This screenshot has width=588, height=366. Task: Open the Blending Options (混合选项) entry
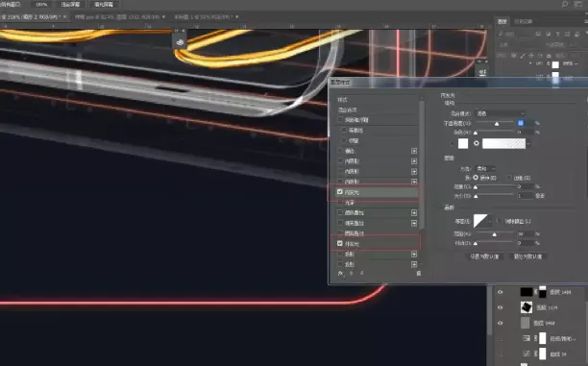(347, 110)
